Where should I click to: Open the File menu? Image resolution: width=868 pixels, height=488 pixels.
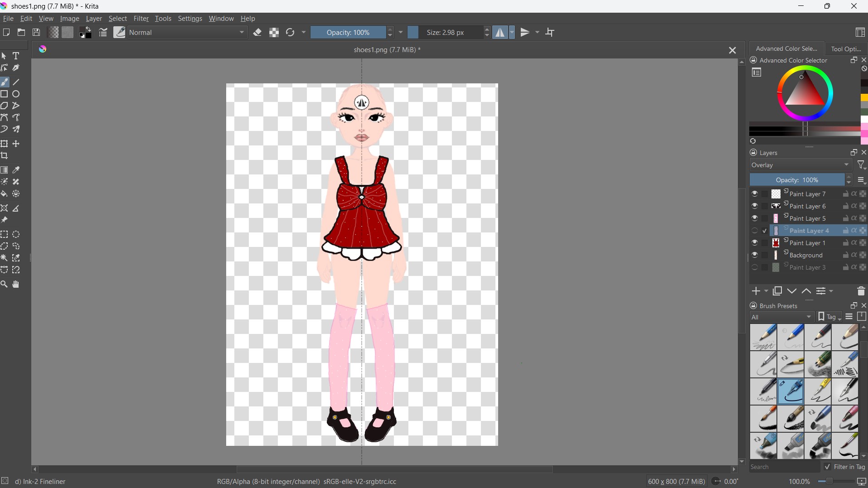click(x=8, y=19)
